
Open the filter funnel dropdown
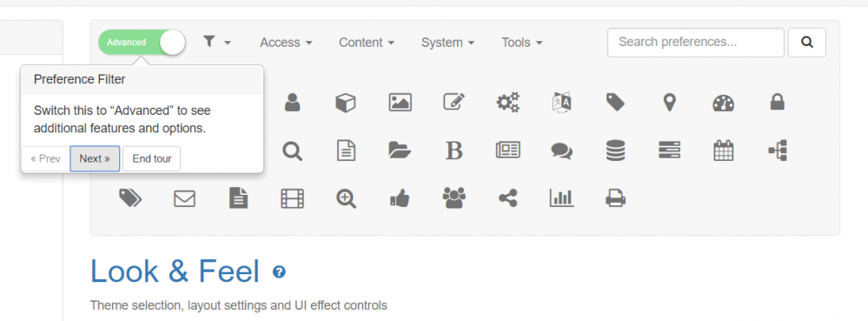[216, 42]
